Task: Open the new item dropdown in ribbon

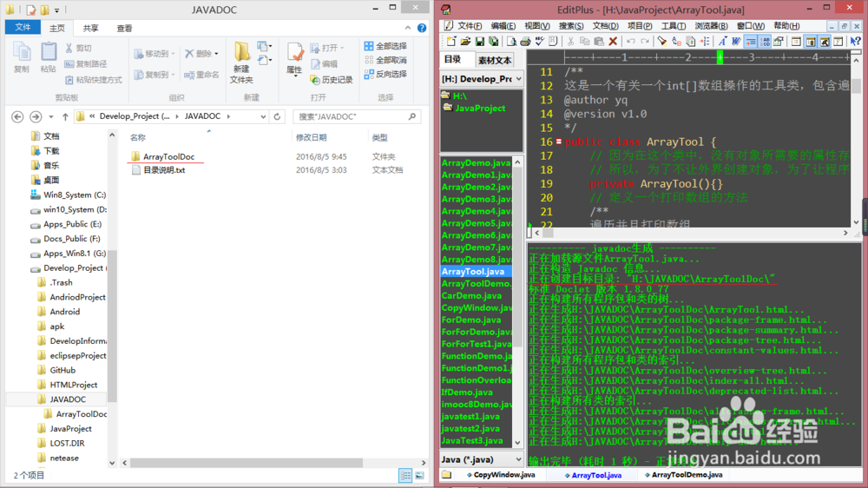Action: point(264,46)
